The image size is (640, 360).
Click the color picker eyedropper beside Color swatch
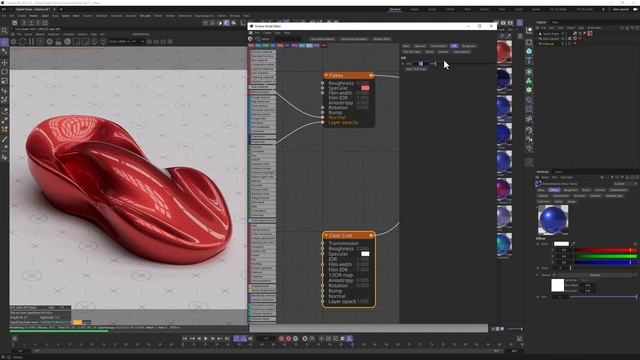573,244
